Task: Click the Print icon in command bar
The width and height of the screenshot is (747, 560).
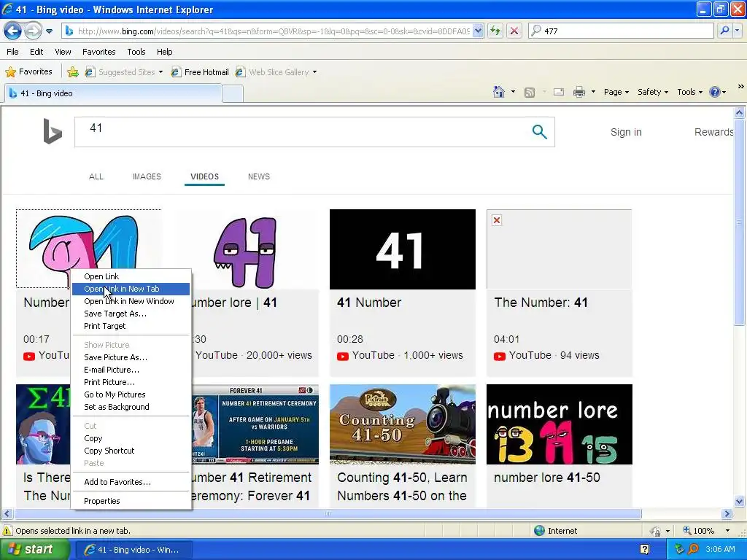Action: click(x=578, y=92)
